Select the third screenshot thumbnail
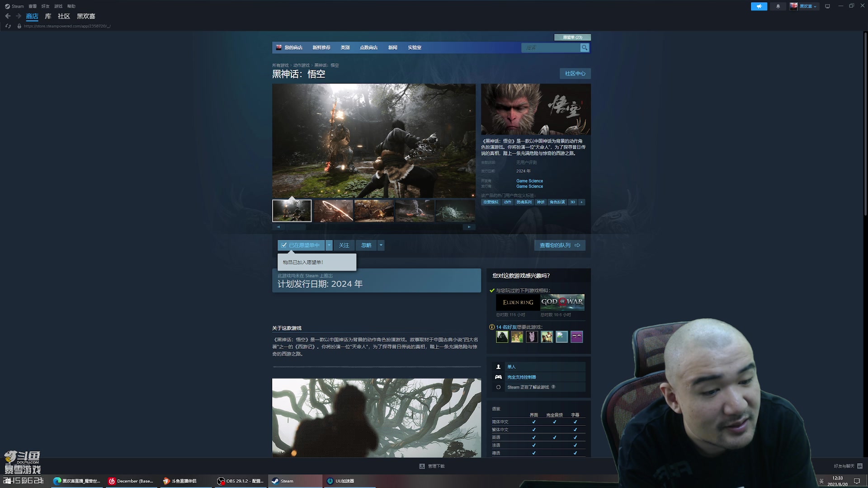 (x=374, y=211)
